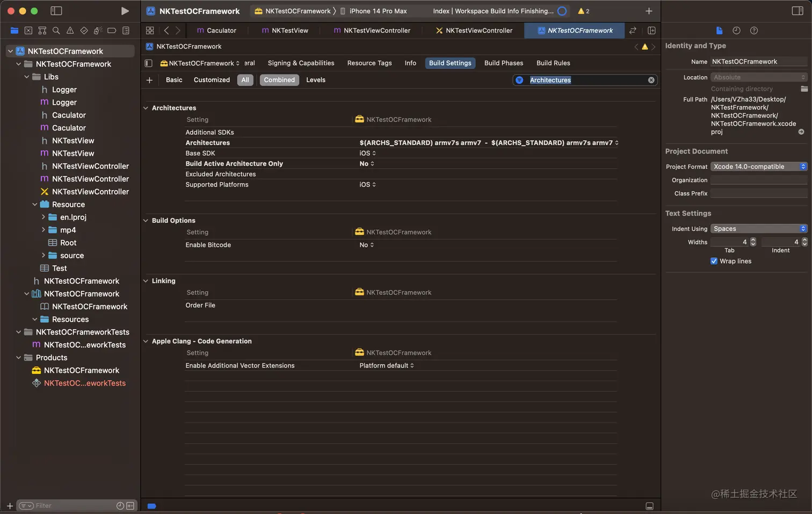Image resolution: width=812 pixels, height=514 pixels.
Task: Open the Symbol navigator
Action: tap(42, 31)
